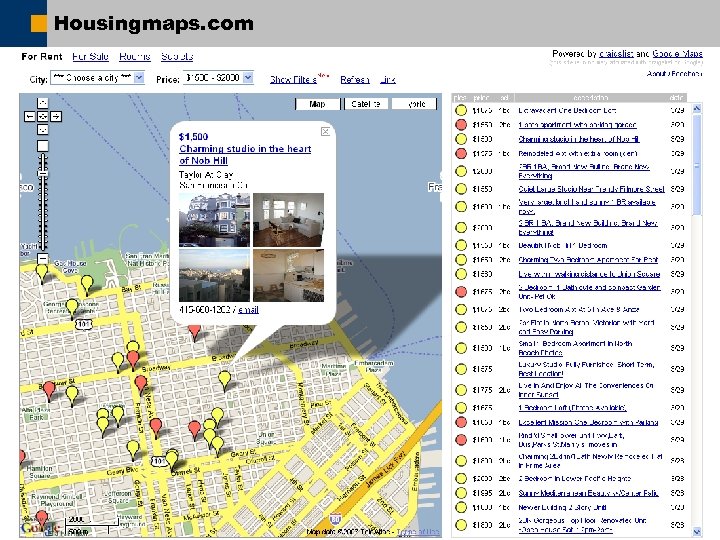Pan the map left with the arrow button
Screen dimensions: 720x540
[29, 117]
